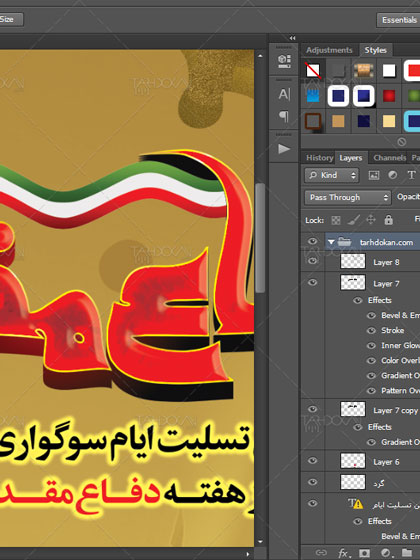
Task: Switch to the Styles tab
Action: [375, 50]
